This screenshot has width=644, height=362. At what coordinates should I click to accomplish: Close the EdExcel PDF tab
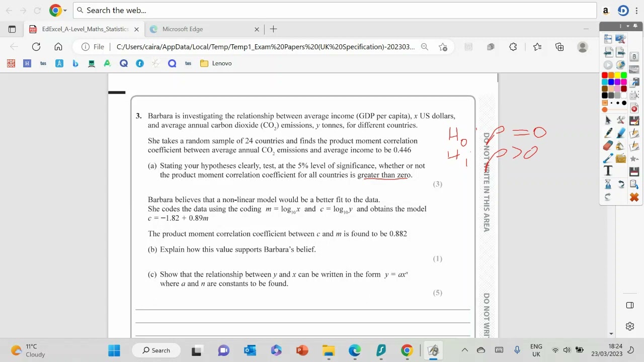[136, 29]
